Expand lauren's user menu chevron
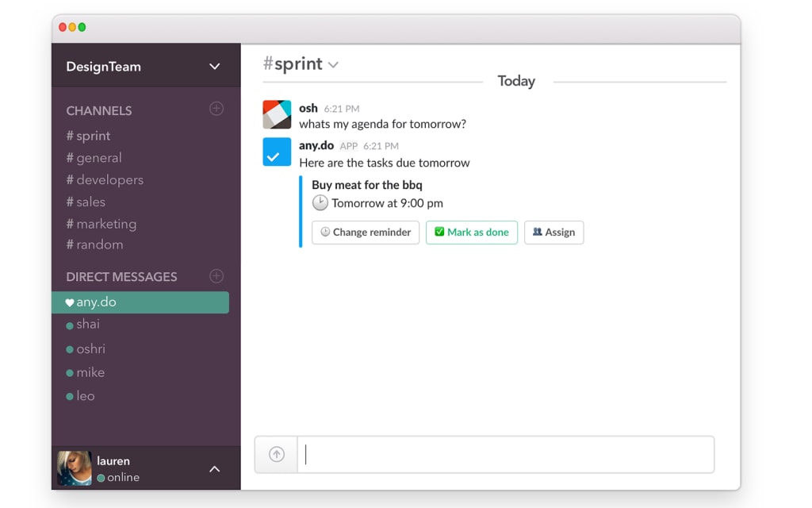 click(214, 468)
